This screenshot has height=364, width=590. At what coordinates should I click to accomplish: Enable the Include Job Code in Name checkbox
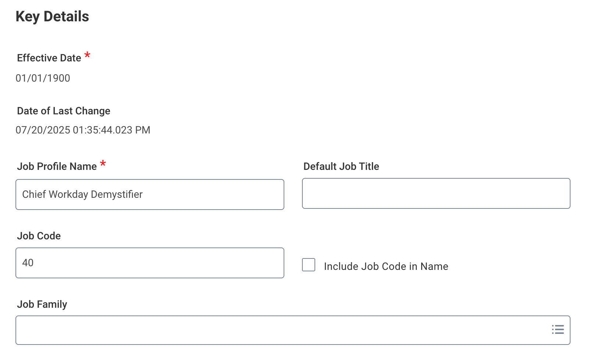coord(309,265)
